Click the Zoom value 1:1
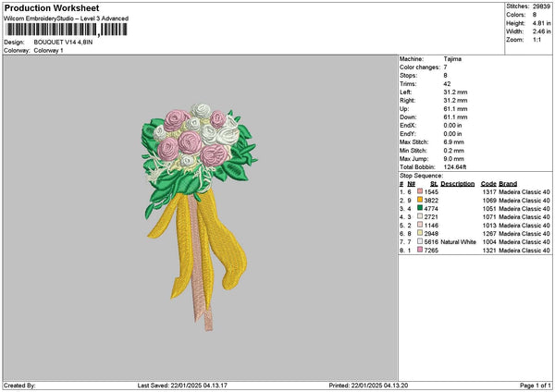555x392 pixels. click(x=538, y=42)
